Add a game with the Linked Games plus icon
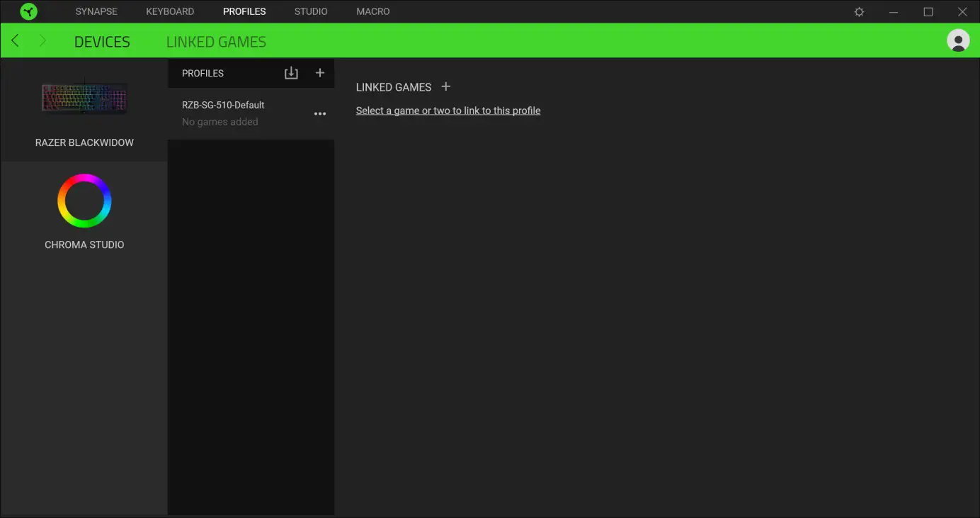Image resolution: width=980 pixels, height=518 pixels. [x=445, y=86]
